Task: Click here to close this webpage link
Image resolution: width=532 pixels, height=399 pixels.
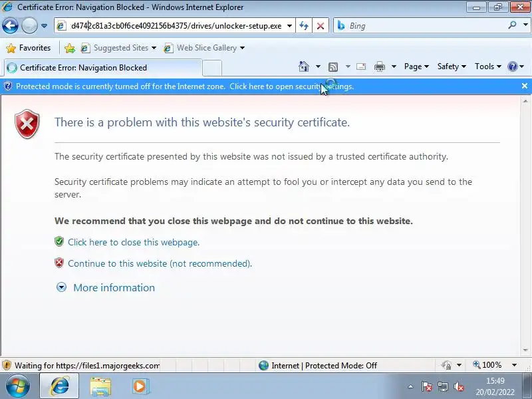Action: 134,242
